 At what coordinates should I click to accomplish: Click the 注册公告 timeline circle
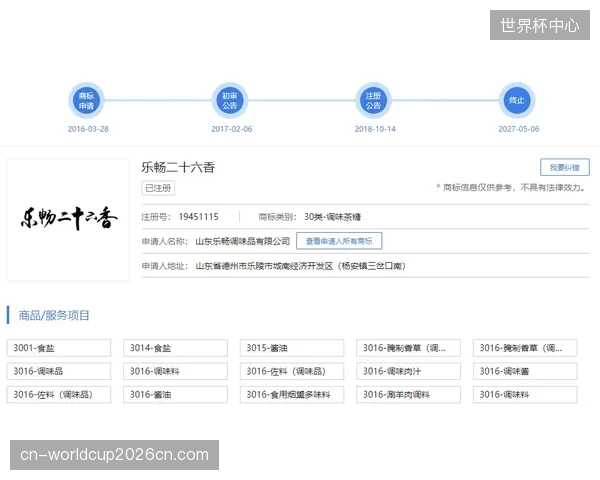click(373, 100)
